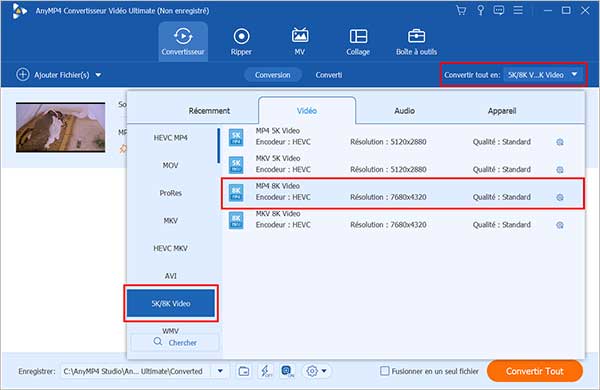Open the save path dropdown arrow
Image resolution: width=600 pixels, height=390 pixels.
point(220,371)
